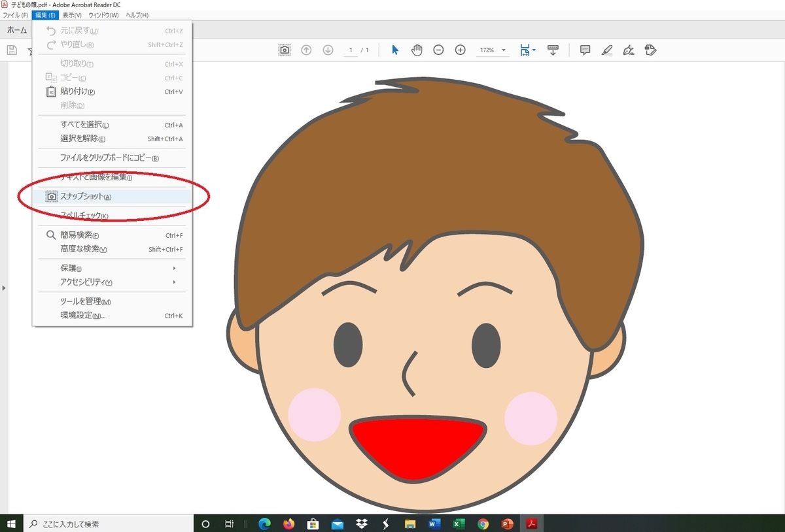
Task: Open Task View on the taskbar
Action: tap(230, 524)
